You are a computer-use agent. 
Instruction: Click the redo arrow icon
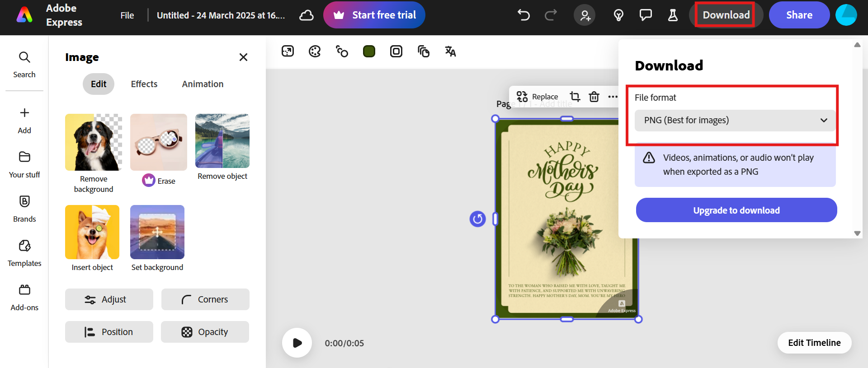(551, 15)
